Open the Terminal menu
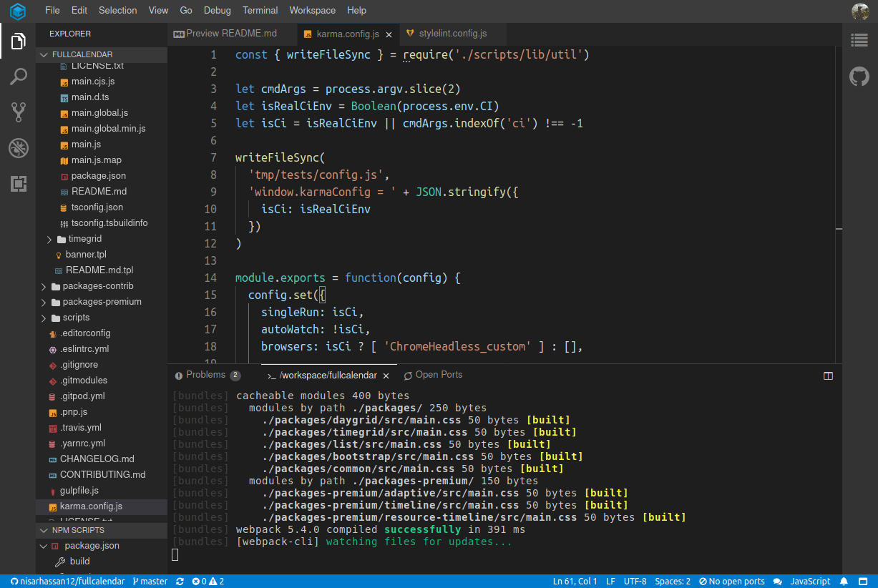 pos(260,11)
